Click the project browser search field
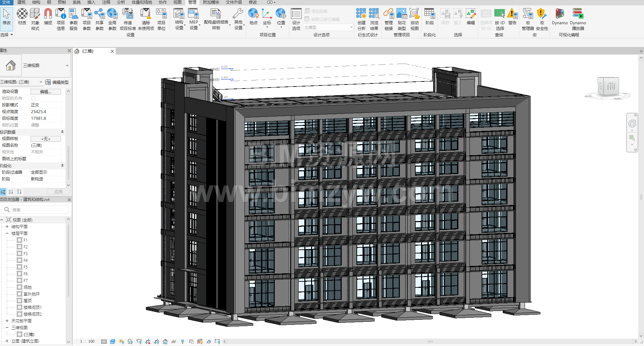Image resolution: width=644 pixels, height=346 pixels. (37, 210)
